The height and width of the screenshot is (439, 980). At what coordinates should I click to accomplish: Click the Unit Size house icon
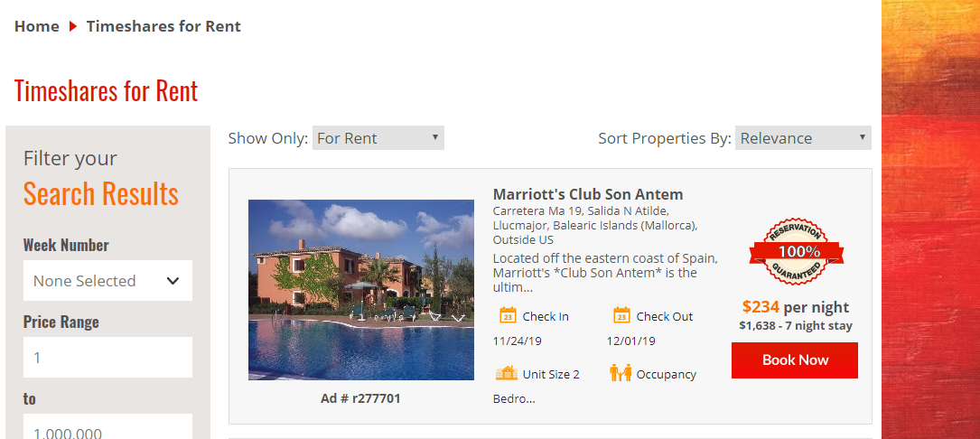pyautogui.click(x=506, y=373)
